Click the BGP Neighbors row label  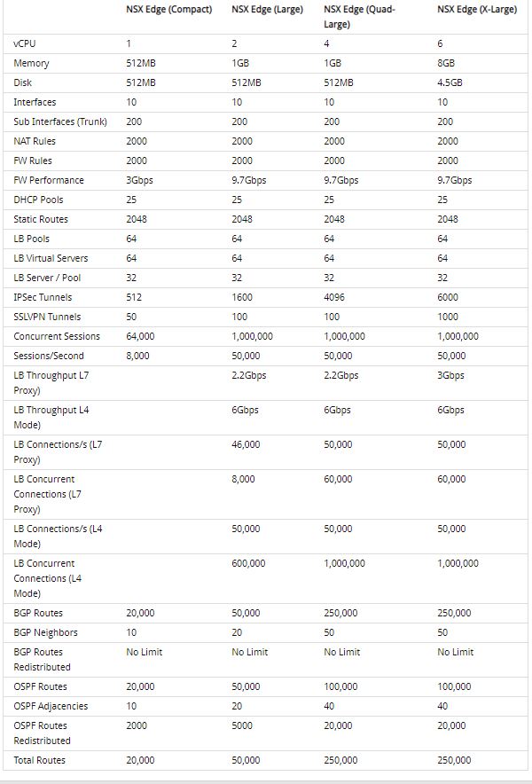(x=45, y=632)
